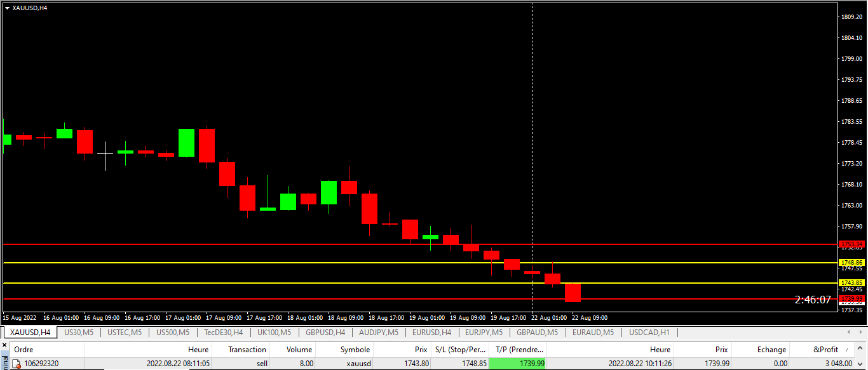Click the sell order document icon
The width and height of the screenshot is (868, 370).
(x=15, y=363)
